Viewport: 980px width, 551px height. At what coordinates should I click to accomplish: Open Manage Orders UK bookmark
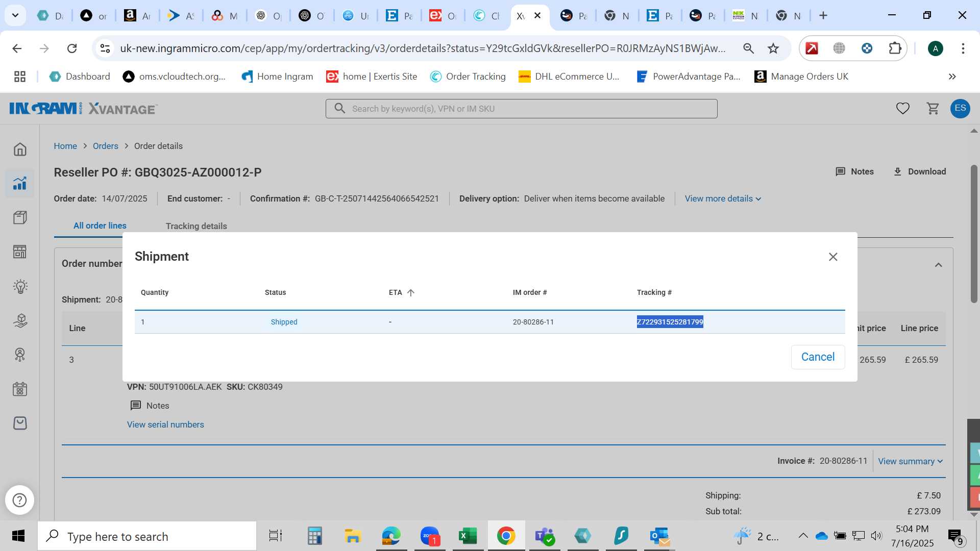tap(801, 77)
